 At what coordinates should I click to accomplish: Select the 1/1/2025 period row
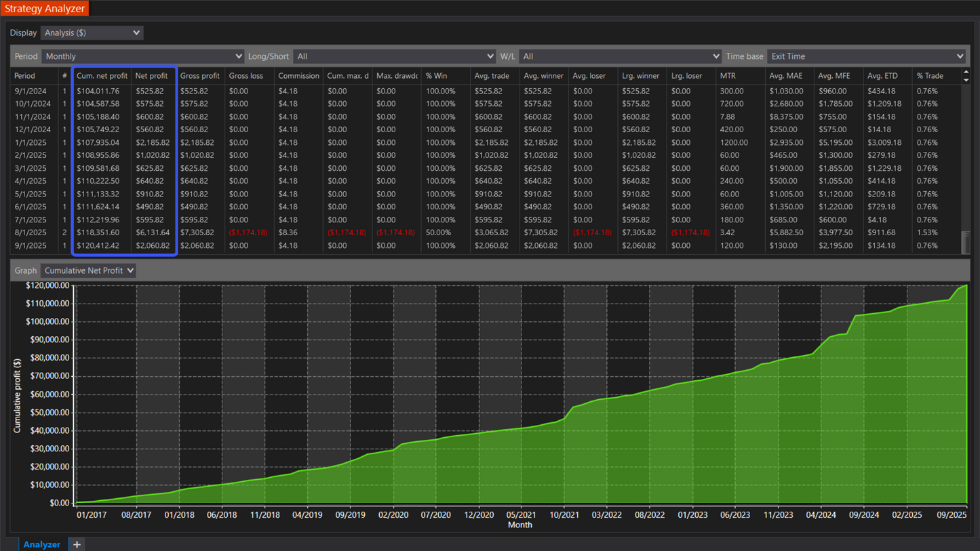click(x=31, y=143)
